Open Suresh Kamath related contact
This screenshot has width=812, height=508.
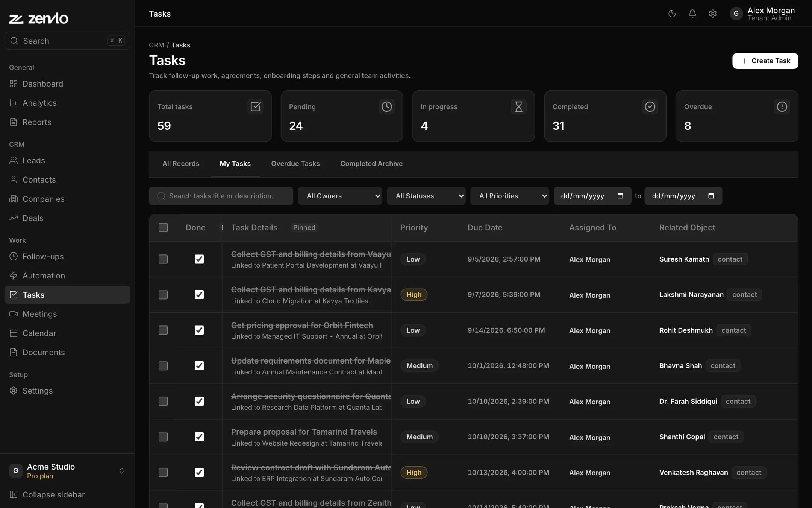pos(684,259)
